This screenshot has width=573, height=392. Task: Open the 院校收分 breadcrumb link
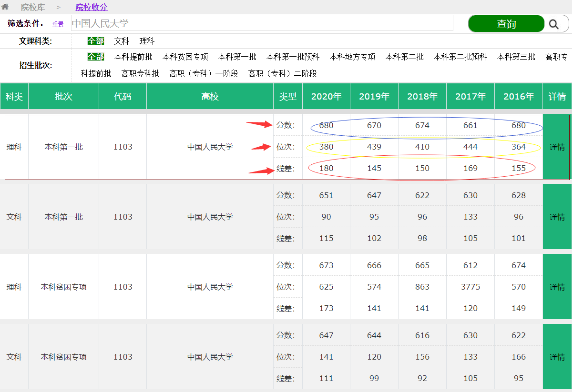(92, 7)
